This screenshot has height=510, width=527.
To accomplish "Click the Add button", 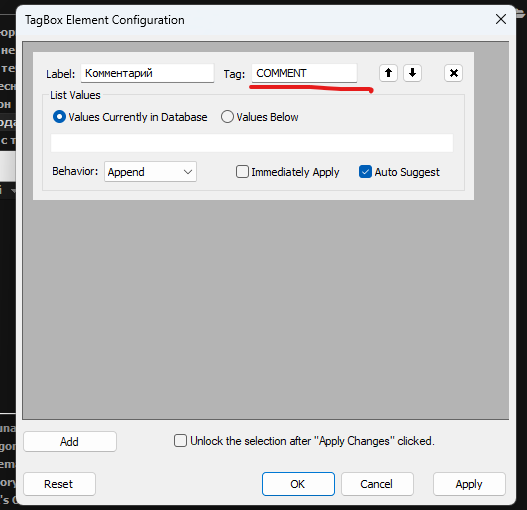I will pyautogui.click(x=70, y=441).
